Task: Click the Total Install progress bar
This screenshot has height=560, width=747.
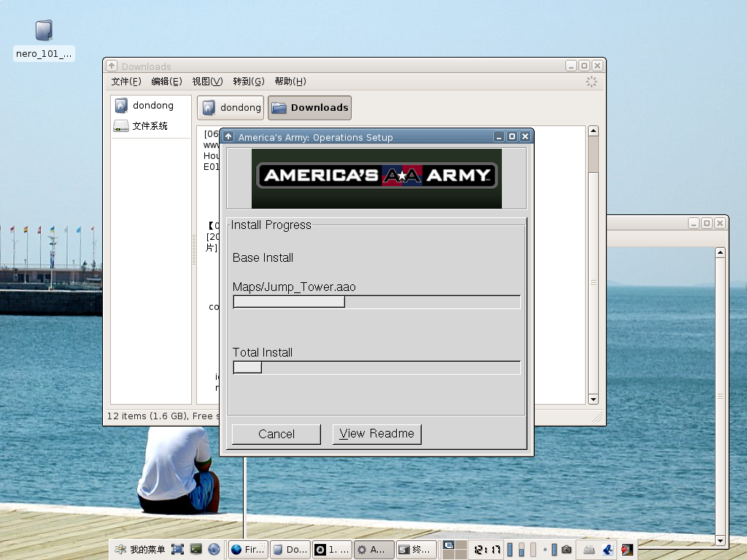Action: coord(377,367)
